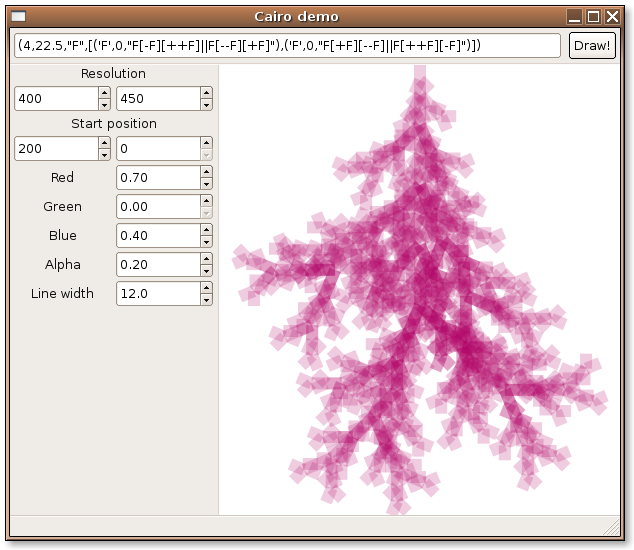
Task: Click the Cairo demo title bar text
Action: click(296, 17)
